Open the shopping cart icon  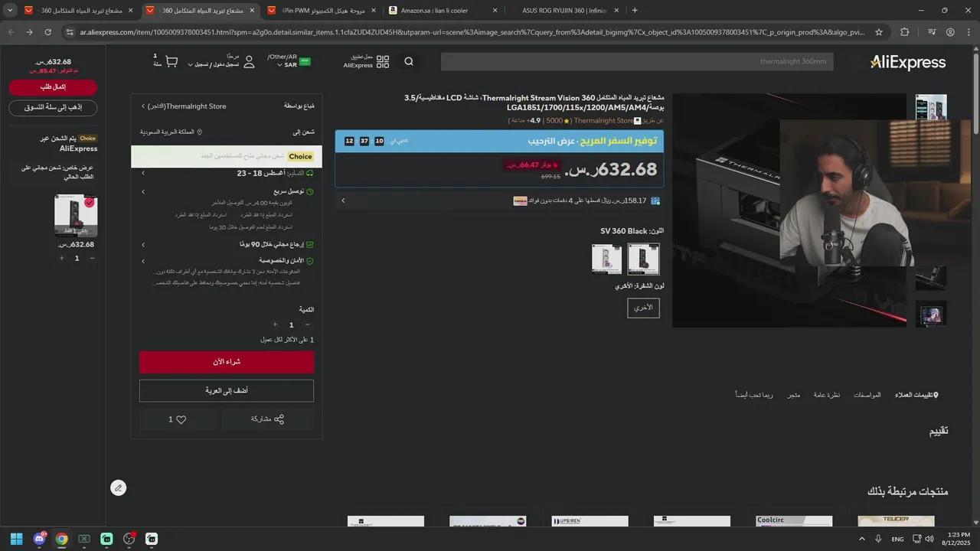(x=171, y=61)
